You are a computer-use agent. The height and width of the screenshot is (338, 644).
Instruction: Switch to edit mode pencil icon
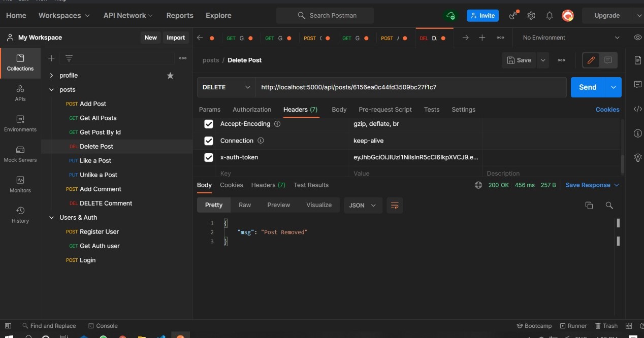pos(591,60)
